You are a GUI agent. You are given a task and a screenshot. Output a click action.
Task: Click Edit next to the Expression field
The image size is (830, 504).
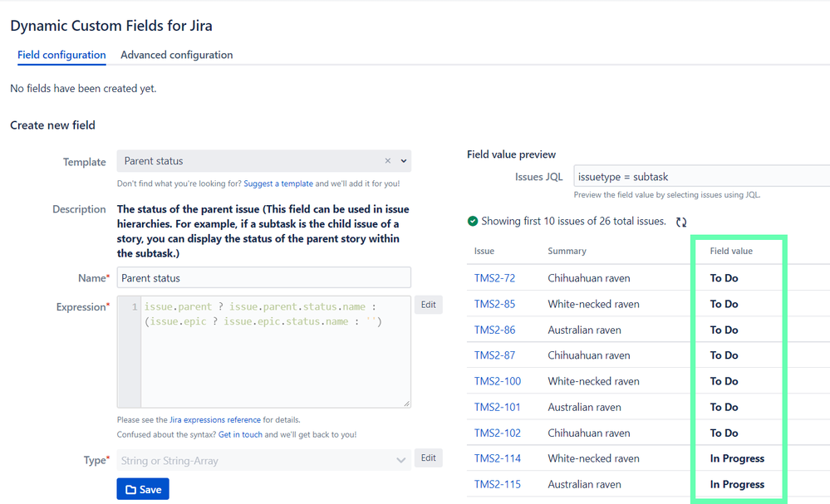[x=428, y=304]
